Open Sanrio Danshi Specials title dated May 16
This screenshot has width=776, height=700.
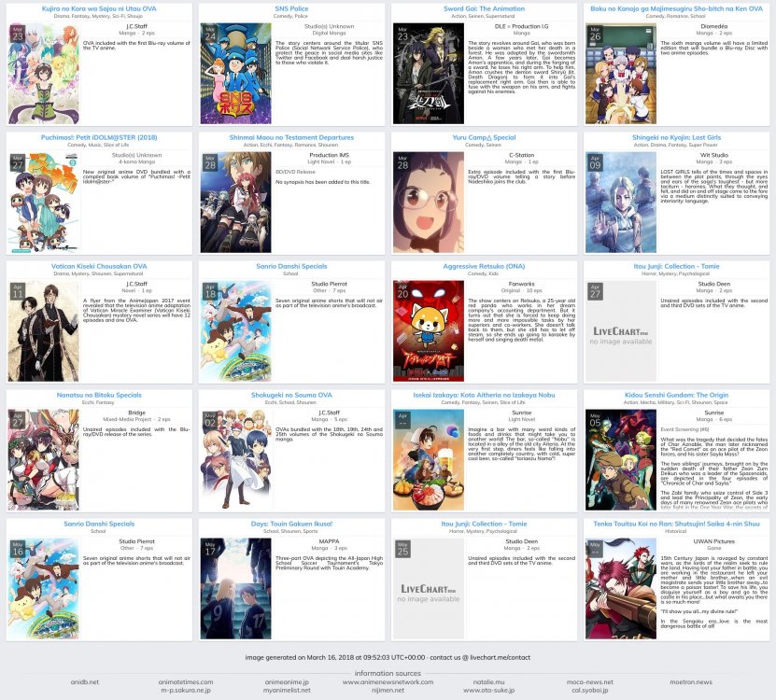coord(99,524)
